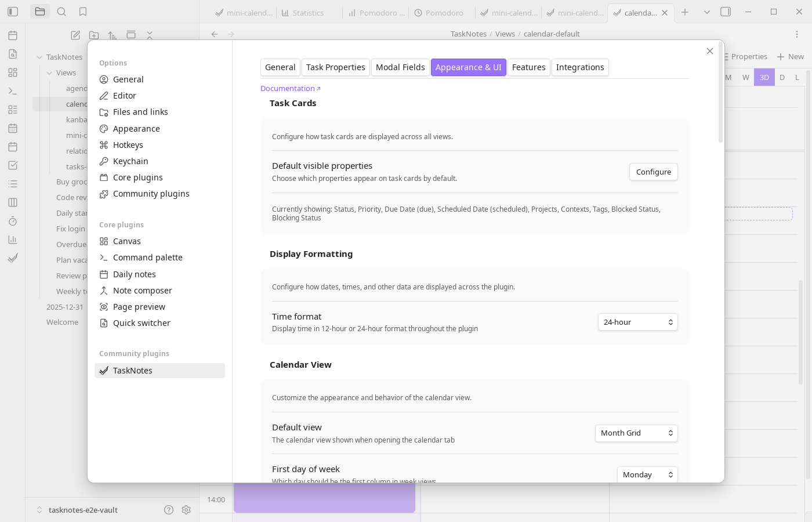This screenshot has width=812, height=522.
Task: Open the Default view dropdown showing Month Grid
Action: (636, 433)
